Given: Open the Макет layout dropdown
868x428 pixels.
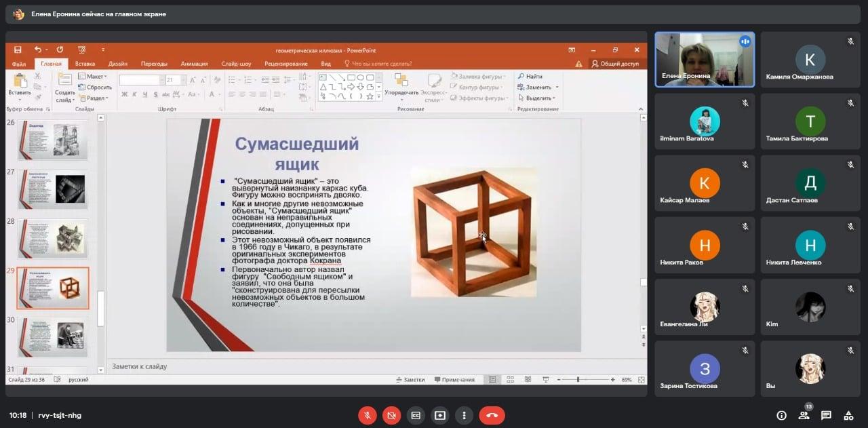Looking at the screenshot, I should pyautogui.click(x=92, y=77).
